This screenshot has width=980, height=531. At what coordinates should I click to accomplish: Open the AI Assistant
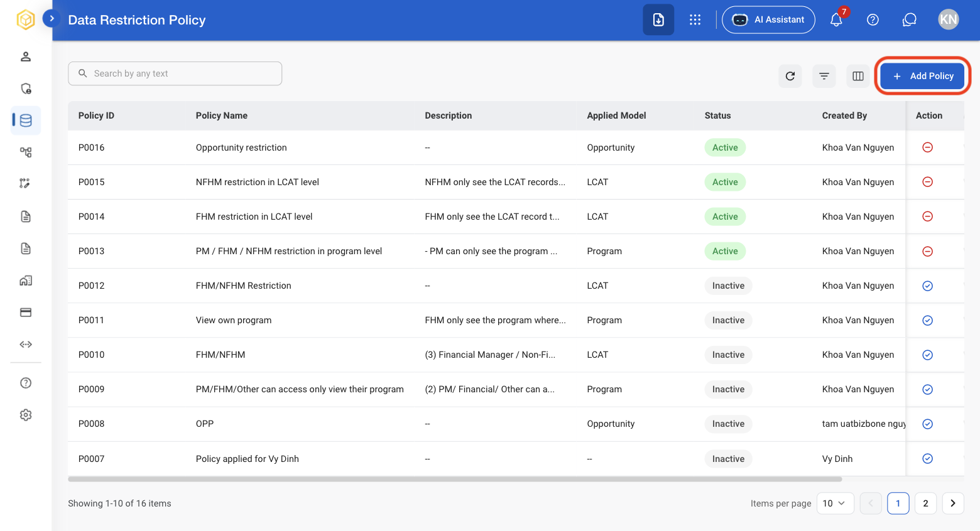click(768, 19)
